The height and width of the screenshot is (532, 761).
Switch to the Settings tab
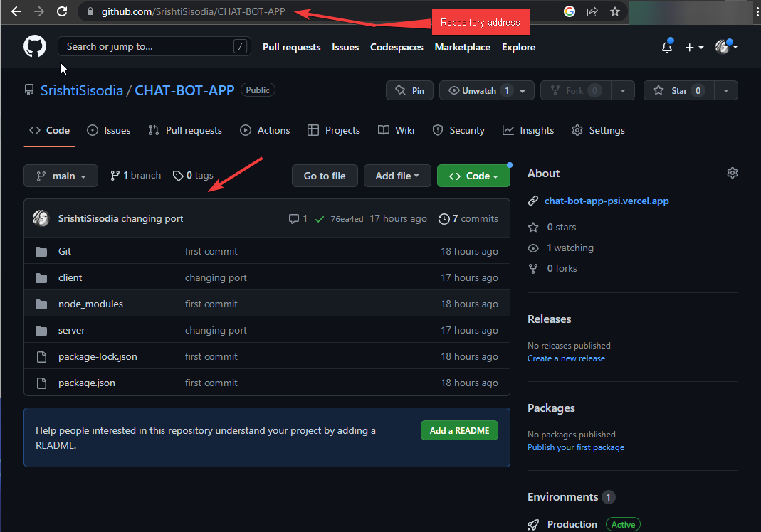[x=598, y=130]
